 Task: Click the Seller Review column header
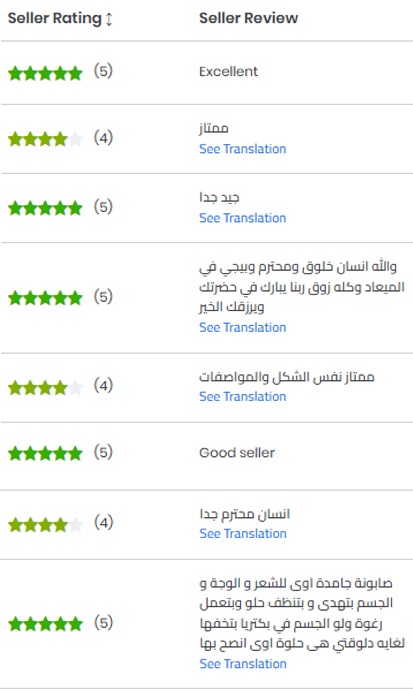(249, 18)
